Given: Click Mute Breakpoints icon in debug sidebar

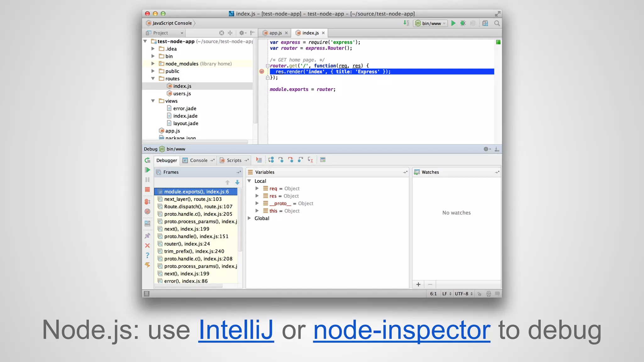Looking at the screenshot, I should pyautogui.click(x=147, y=211).
